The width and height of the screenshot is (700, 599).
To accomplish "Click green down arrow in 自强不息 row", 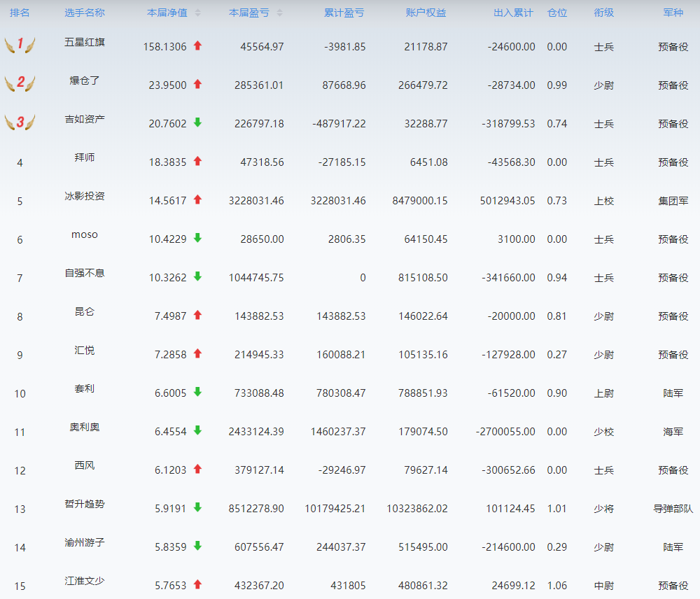I will click(x=198, y=276).
